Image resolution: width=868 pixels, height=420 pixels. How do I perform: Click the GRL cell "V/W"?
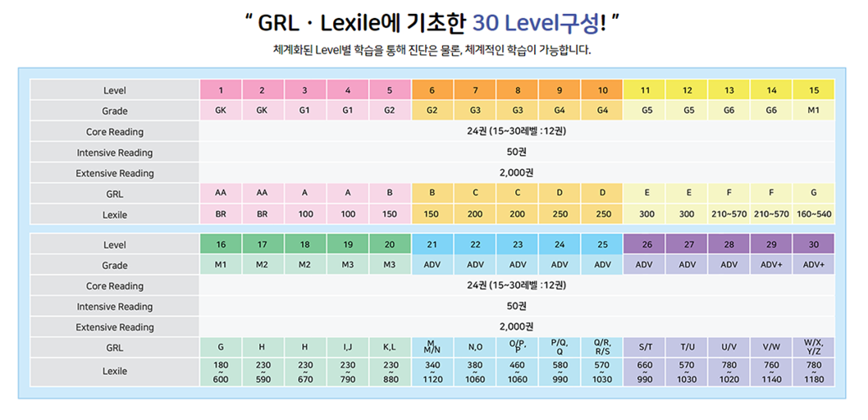pyautogui.click(x=772, y=348)
